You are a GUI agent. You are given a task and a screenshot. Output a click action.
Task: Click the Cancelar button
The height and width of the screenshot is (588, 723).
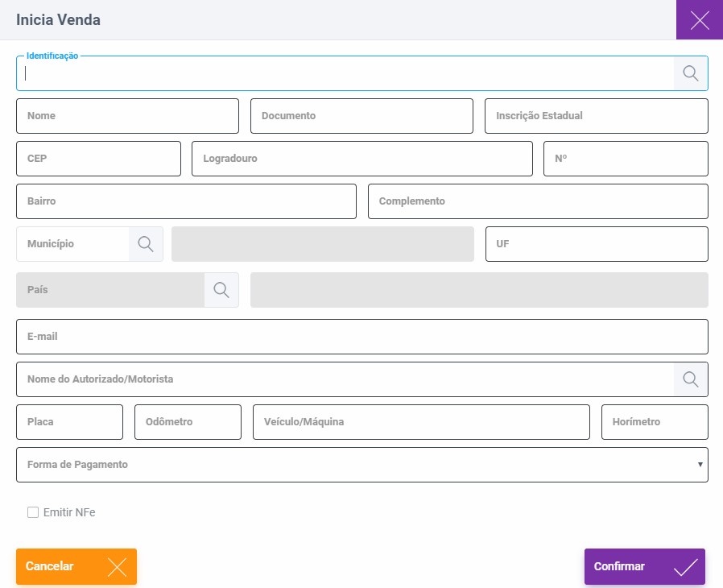(x=76, y=566)
